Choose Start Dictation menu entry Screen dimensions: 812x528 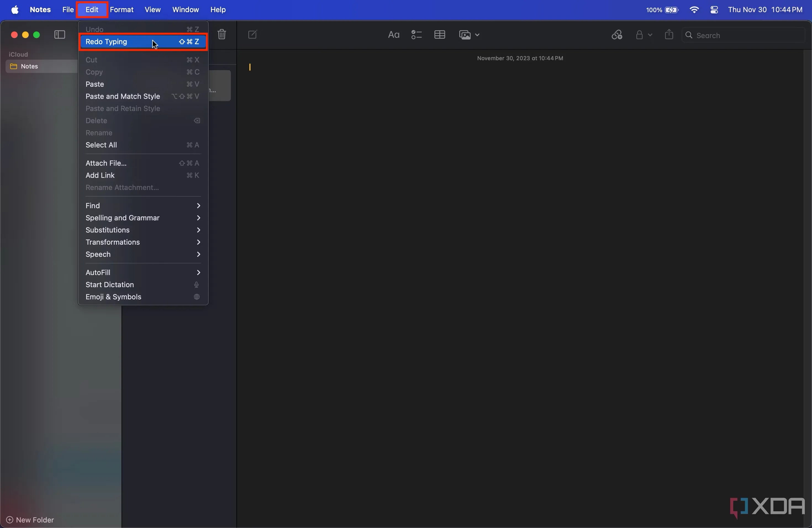coord(110,285)
